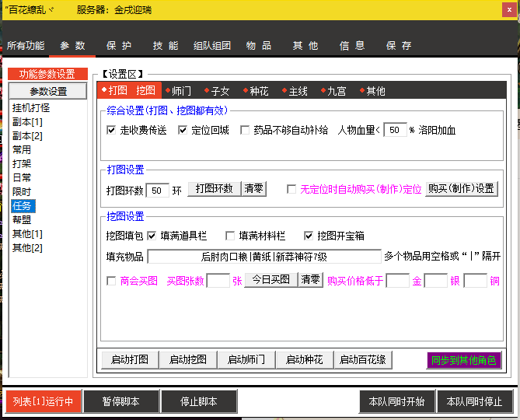Click the 金 price input field
This screenshot has width=520, height=420.
[398, 281]
